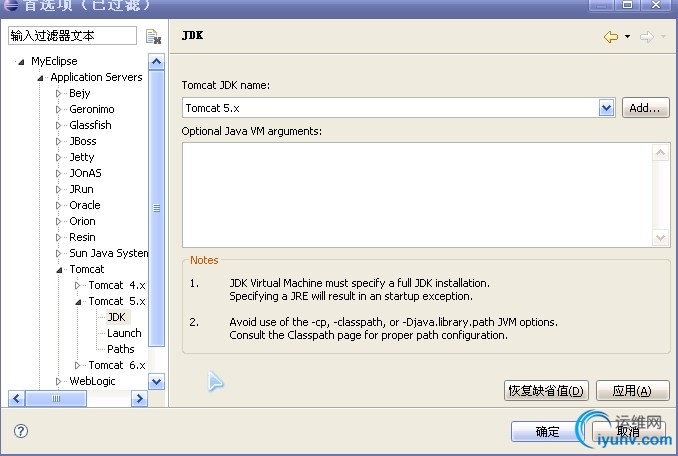Expand the Sun Java System node
This screenshot has width=678, height=456.
point(58,253)
